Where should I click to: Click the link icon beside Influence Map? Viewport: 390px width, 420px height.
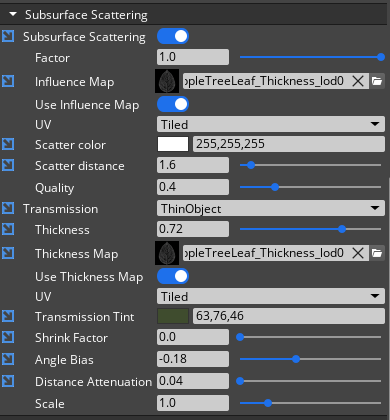8,81
